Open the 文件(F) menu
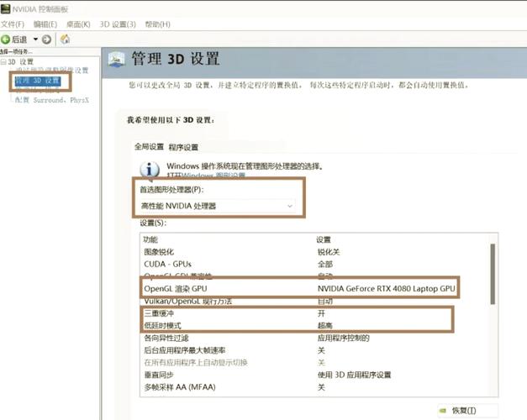The width and height of the screenshot is (527, 420). click(13, 24)
